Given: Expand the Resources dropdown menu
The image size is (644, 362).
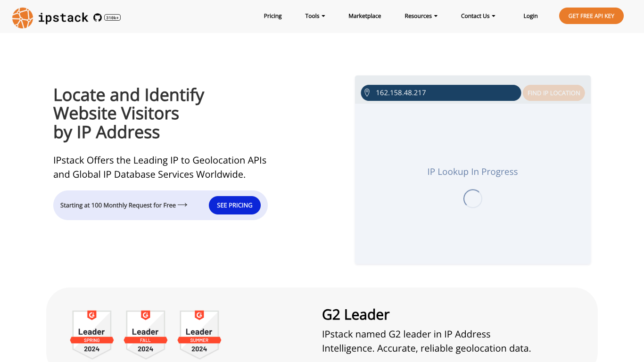Looking at the screenshot, I should 421,16.
